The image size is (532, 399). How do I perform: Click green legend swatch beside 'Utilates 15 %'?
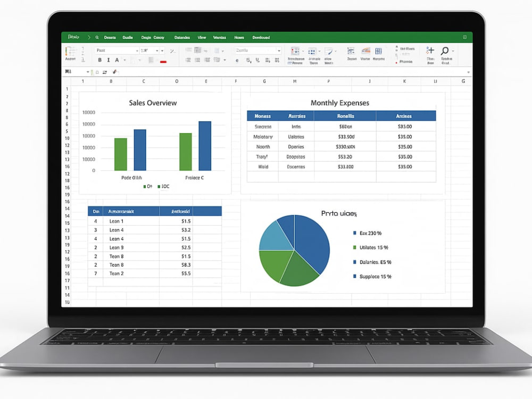354,247
